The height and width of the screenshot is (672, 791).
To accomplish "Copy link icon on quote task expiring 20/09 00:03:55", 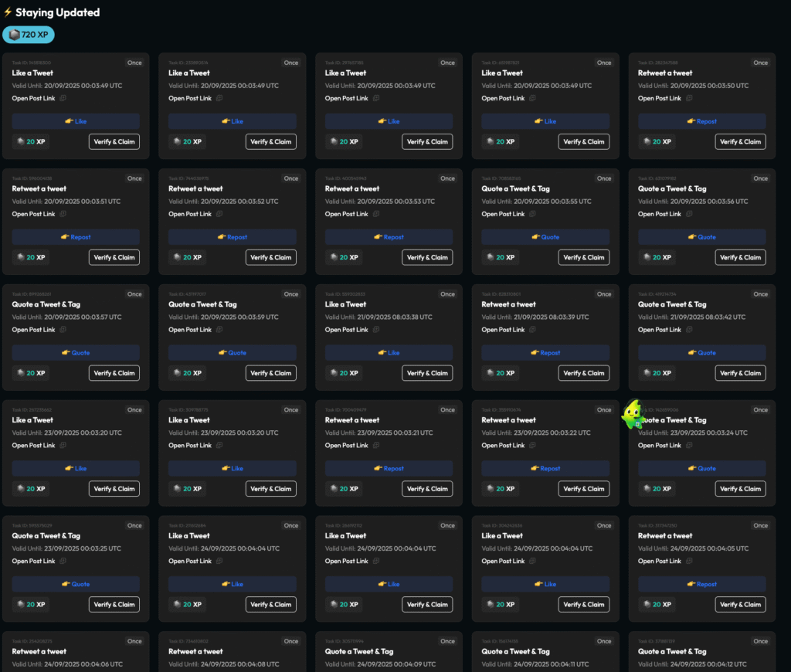I will (x=533, y=214).
